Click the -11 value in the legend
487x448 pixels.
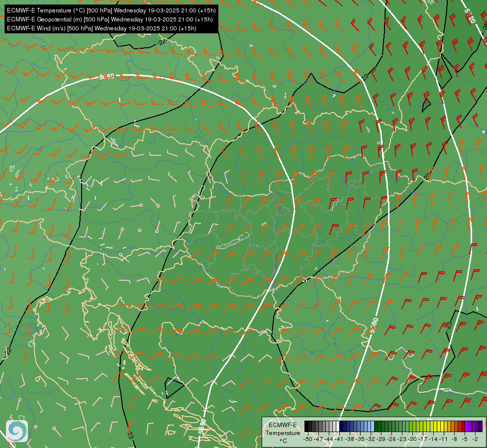pyautogui.click(x=444, y=439)
